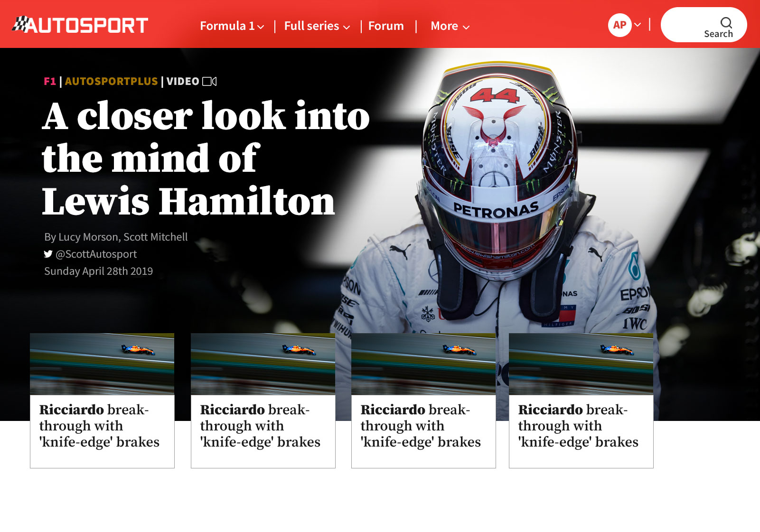
Task: Click the date Sunday April 28th 2019
Action: [x=99, y=271]
